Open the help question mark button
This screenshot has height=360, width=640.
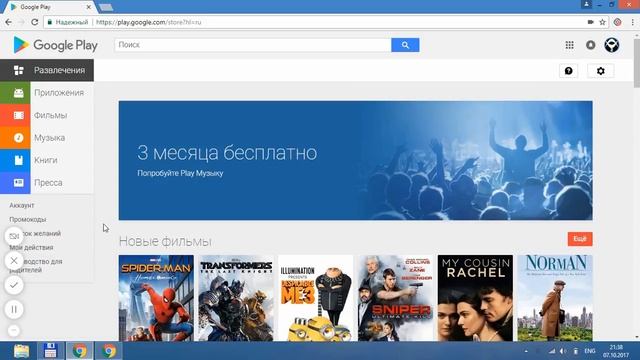(568, 71)
